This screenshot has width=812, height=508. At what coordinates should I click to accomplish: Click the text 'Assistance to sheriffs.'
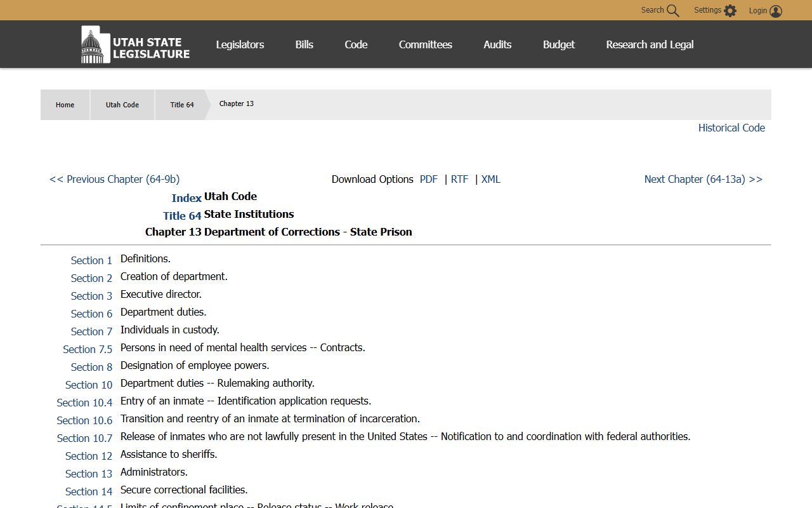click(x=169, y=454)
